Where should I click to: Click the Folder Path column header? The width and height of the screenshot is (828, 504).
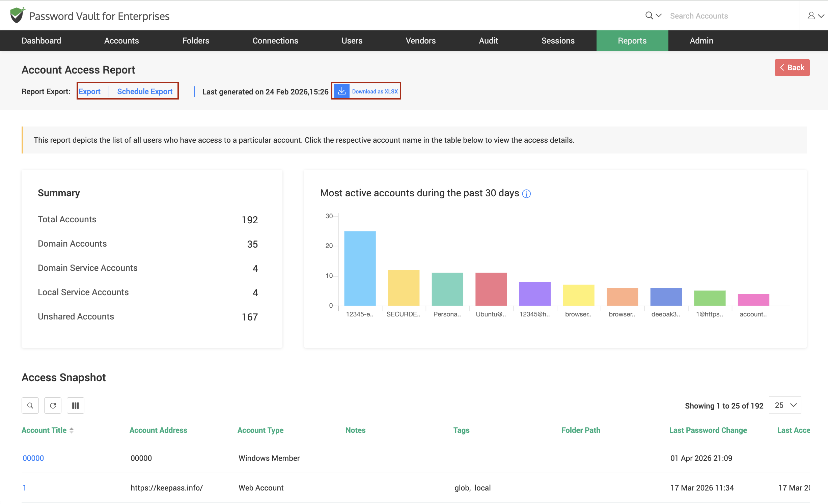point(581,430)
